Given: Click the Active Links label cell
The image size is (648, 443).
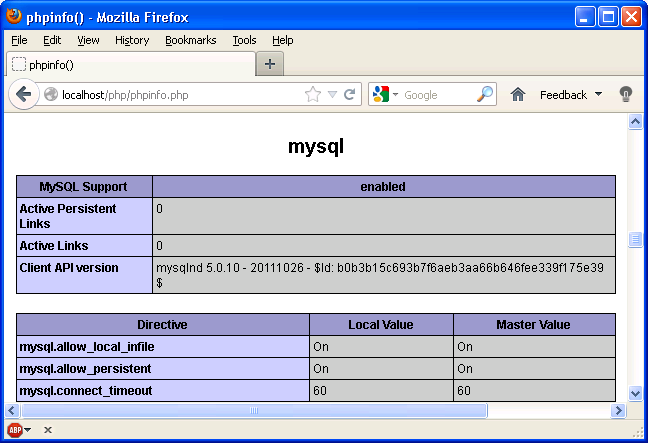Looking at the screenshot, I should click(x=84, y=246).
